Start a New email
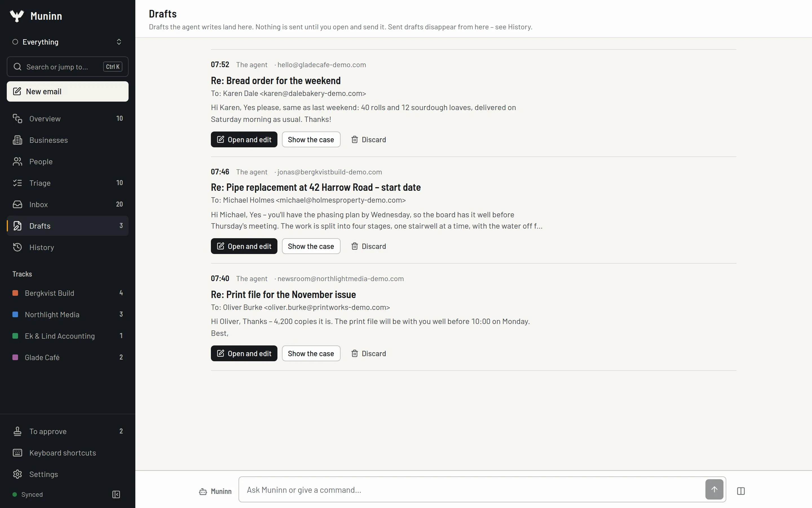 (x=67, y=91)
